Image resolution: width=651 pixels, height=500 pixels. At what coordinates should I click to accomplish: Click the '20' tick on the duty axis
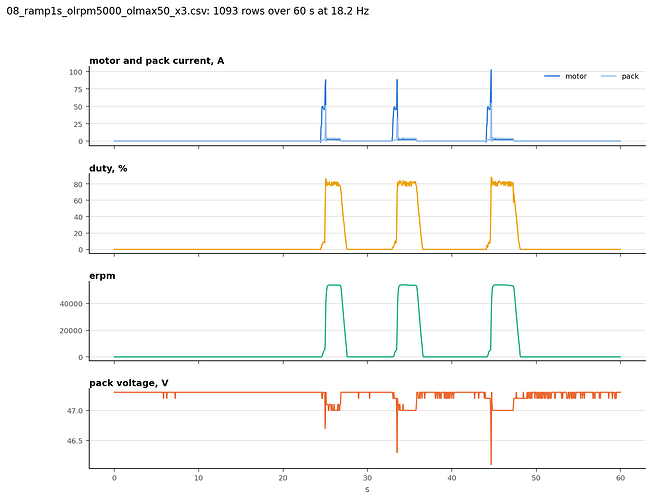coord(78,233)
